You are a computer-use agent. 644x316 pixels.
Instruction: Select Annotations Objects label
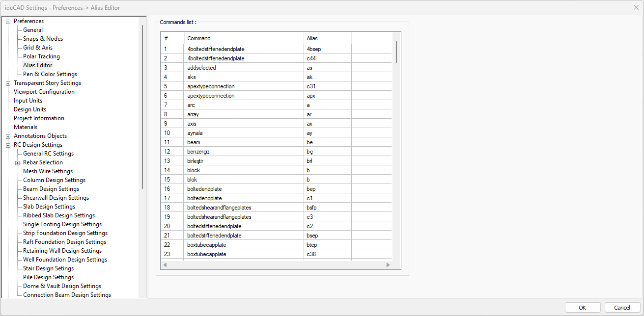[x=40, y=136]
